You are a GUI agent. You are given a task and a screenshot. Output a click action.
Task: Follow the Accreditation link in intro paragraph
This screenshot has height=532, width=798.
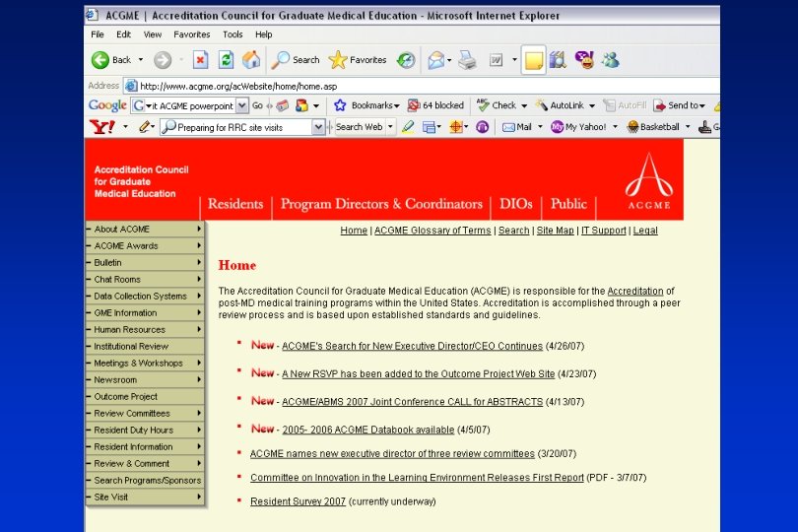[635, 292]
